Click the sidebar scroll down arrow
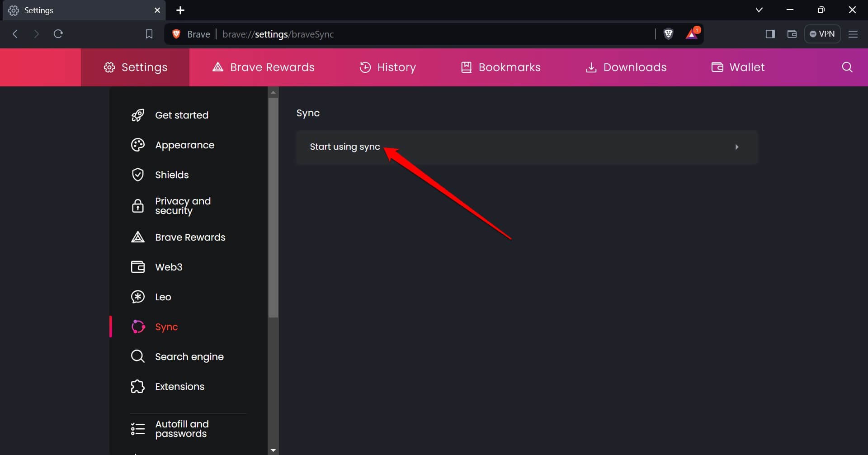The height and width of the screenshot is (455, 868). (x=273, y=450)
